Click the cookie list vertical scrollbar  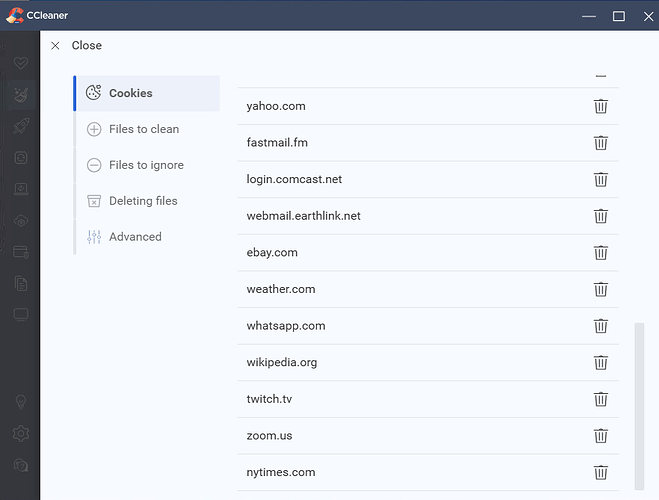(639, 400)
